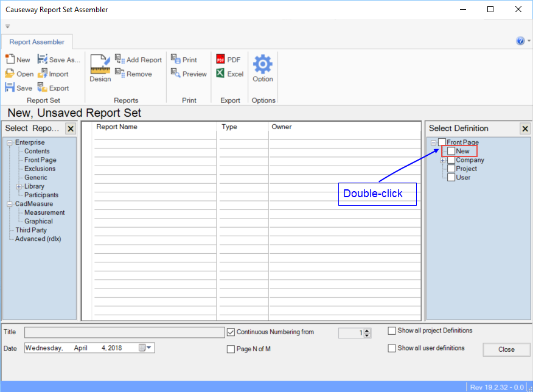Image resolution: width=533 pixels, height=392 pixels.
Task: Print the report set
Action: click(x=184, y=60)
